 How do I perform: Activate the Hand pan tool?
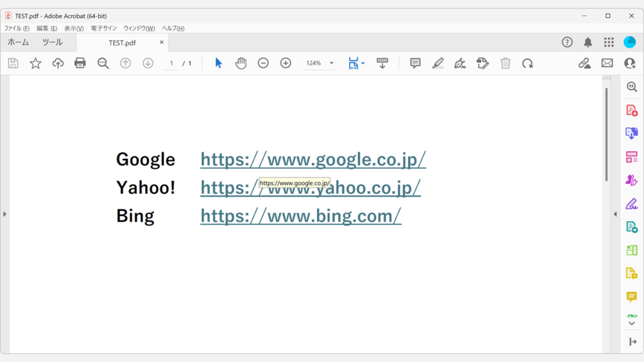pos(241,63)
